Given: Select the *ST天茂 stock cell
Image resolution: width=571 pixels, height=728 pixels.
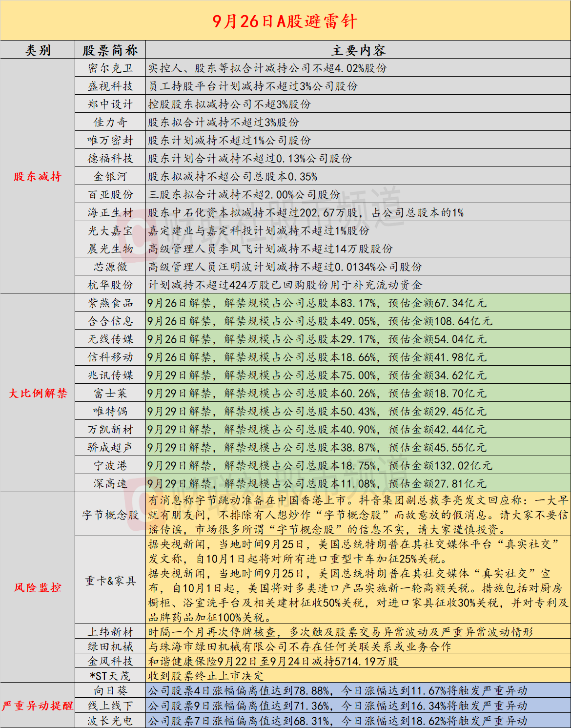Looking at the screenshot, I should coord(110,676).
